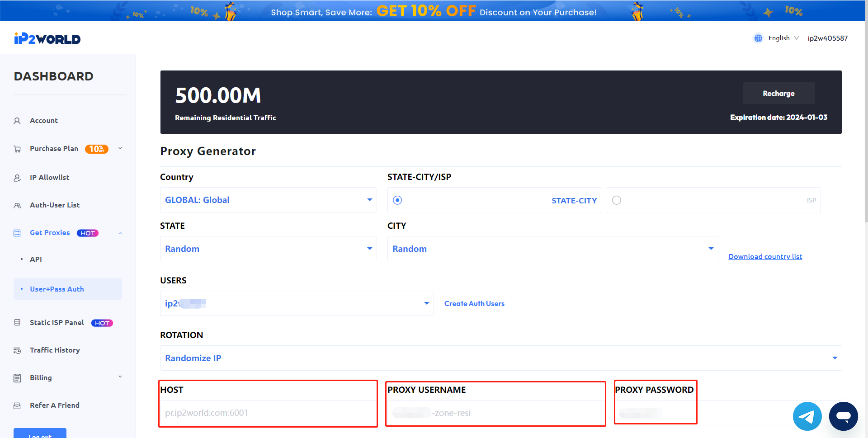This screenshot has height=438, width=868.
Task: Open the CITY Random dropdown
Action: (x=552, y=249)
